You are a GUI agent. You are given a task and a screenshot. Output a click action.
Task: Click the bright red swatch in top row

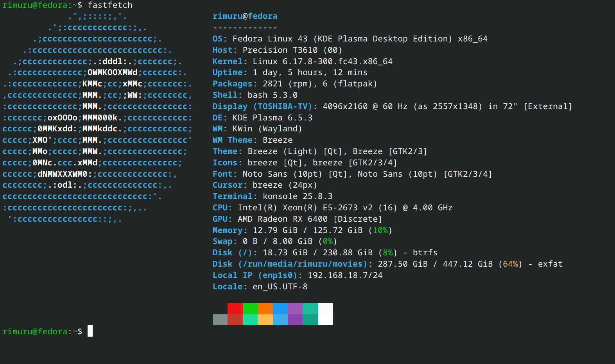[235, 308]
